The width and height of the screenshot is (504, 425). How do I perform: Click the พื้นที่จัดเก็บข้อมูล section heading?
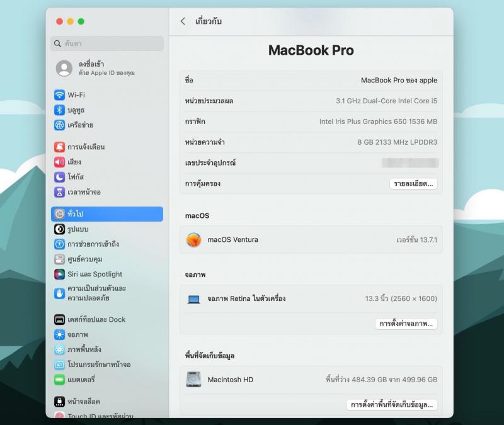click(x=210, y=356)
